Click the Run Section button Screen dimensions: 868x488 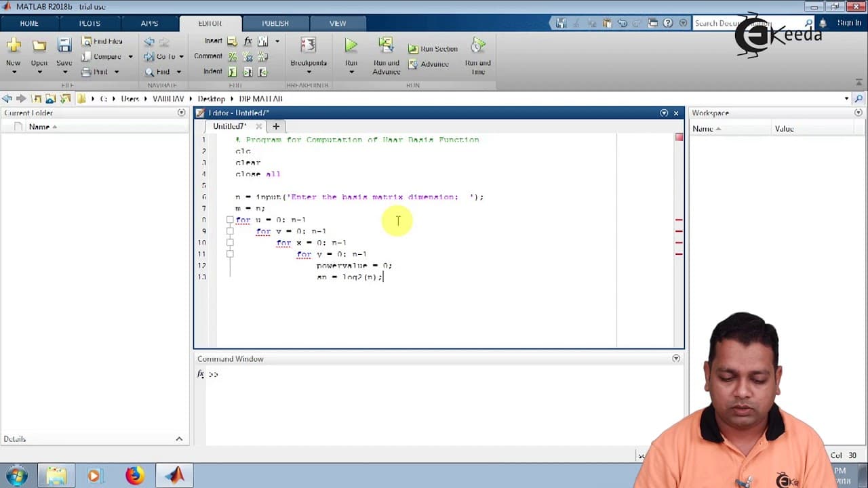(x=433, y=49)
